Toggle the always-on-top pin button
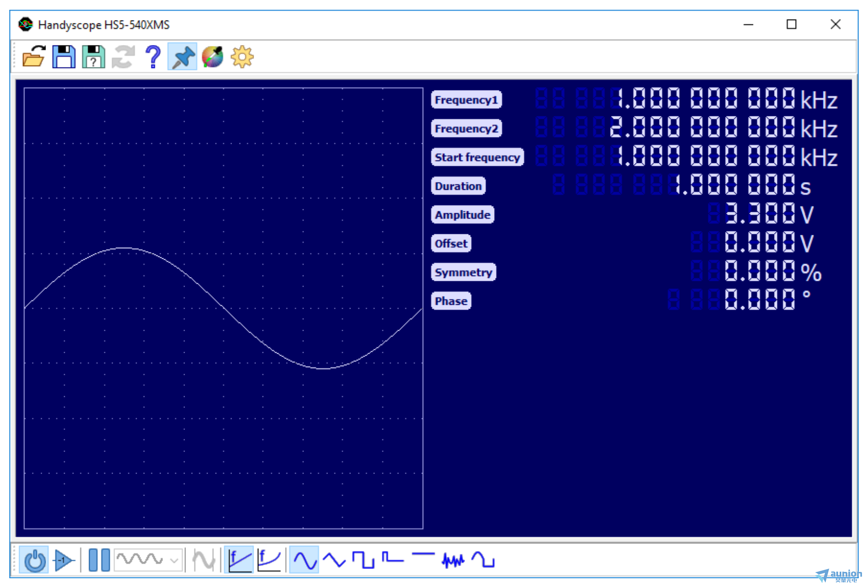868x588 pixels. coord(183,57)
